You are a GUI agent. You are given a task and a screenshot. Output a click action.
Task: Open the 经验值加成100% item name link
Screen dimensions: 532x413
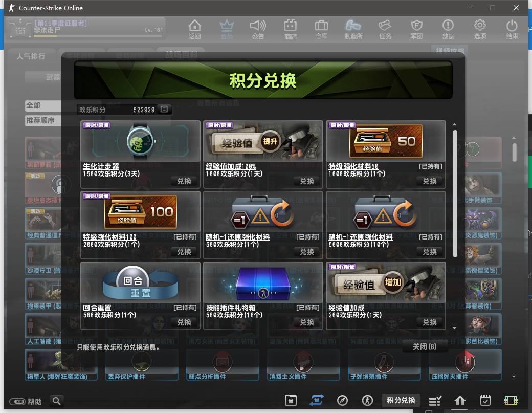click(231, 166)
